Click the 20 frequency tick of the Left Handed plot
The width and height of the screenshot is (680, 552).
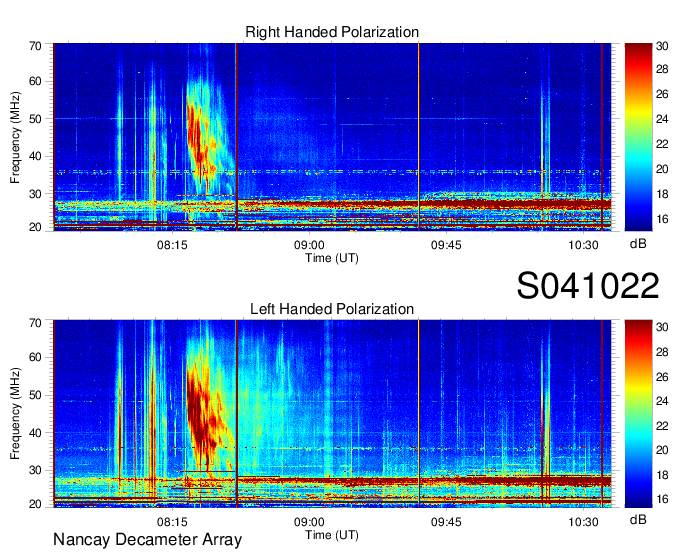(36, 504)
